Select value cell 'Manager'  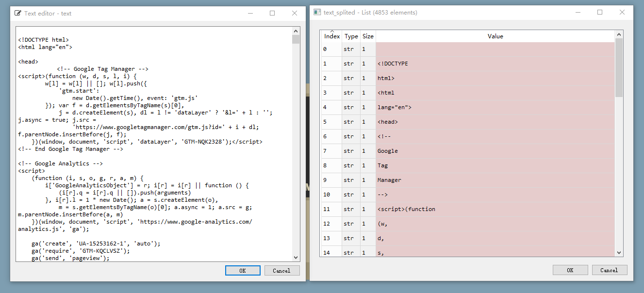click(x=495, y=180)
